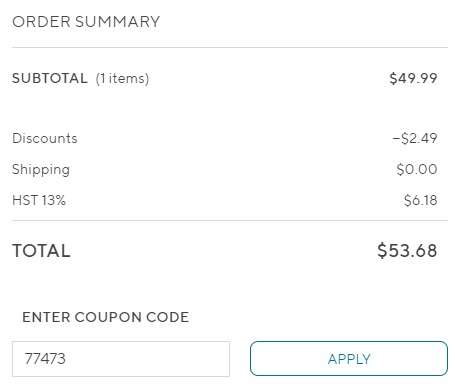
Task: Click the divider line below Order Summary
Action: (230, 47)
